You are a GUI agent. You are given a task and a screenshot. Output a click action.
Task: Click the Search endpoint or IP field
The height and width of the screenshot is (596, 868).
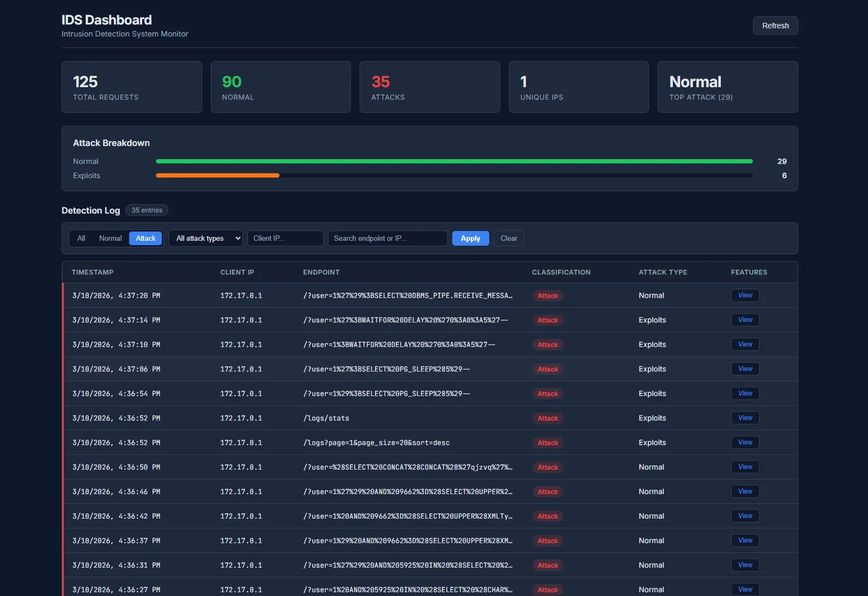pos(387,239)
